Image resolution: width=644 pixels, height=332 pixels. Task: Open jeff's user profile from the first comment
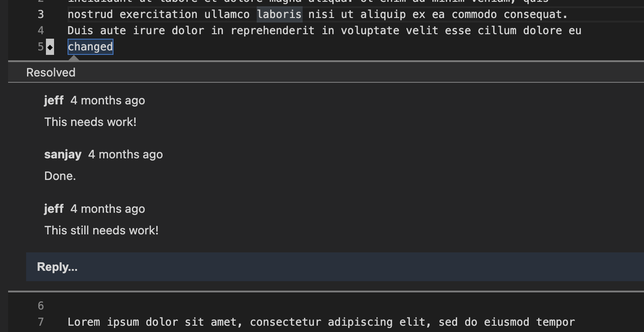click(54, 100)
